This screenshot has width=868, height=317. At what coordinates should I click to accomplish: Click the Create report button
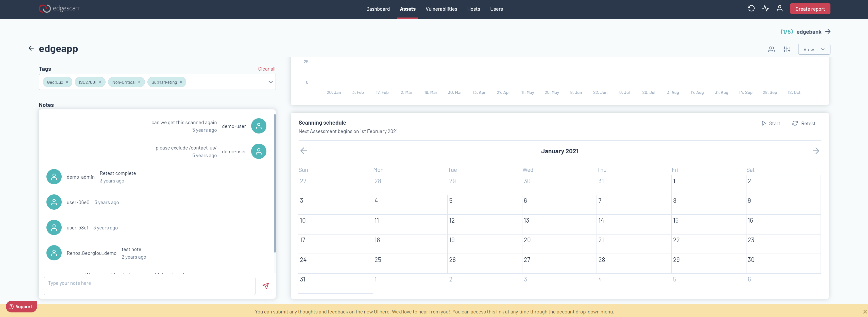pos(810,9)
